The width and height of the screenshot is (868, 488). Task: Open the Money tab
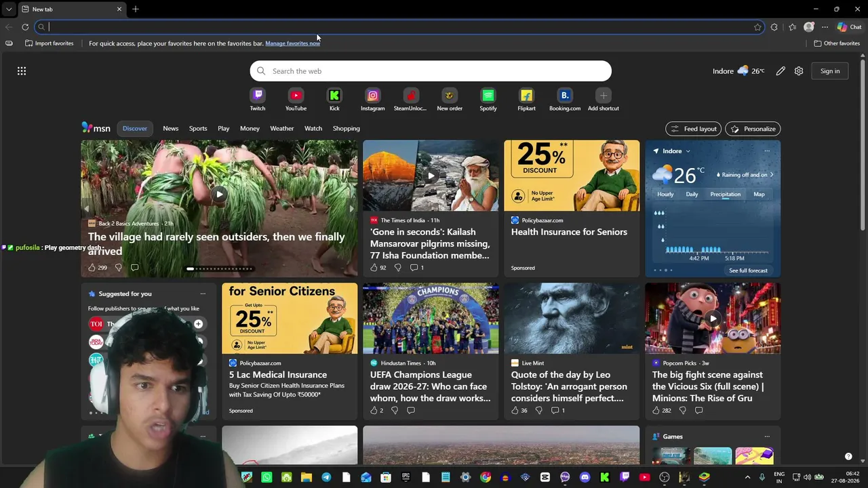pos(250,129)
